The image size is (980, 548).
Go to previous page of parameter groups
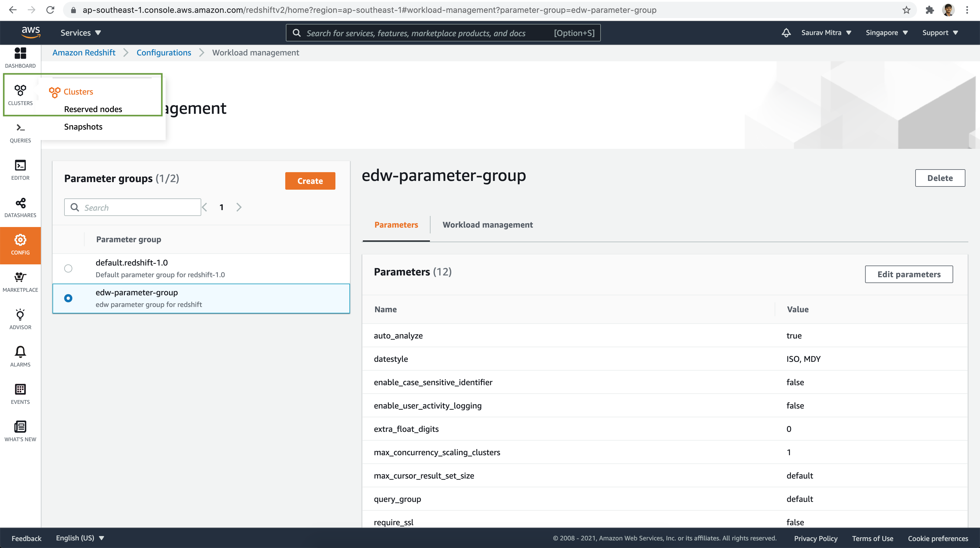click(205, 207)
